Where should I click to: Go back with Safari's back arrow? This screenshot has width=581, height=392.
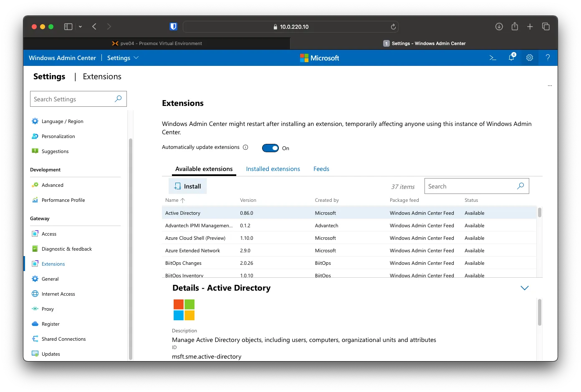(x=94, y=27)
